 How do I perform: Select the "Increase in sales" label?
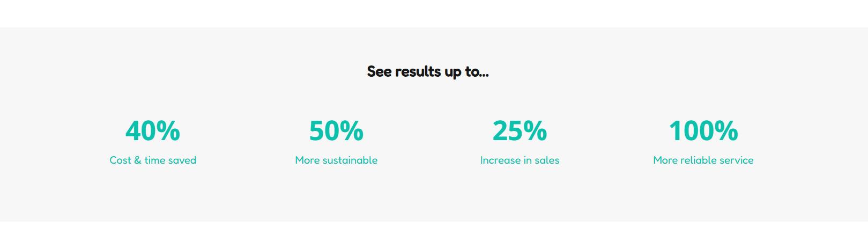click(520, 160)
